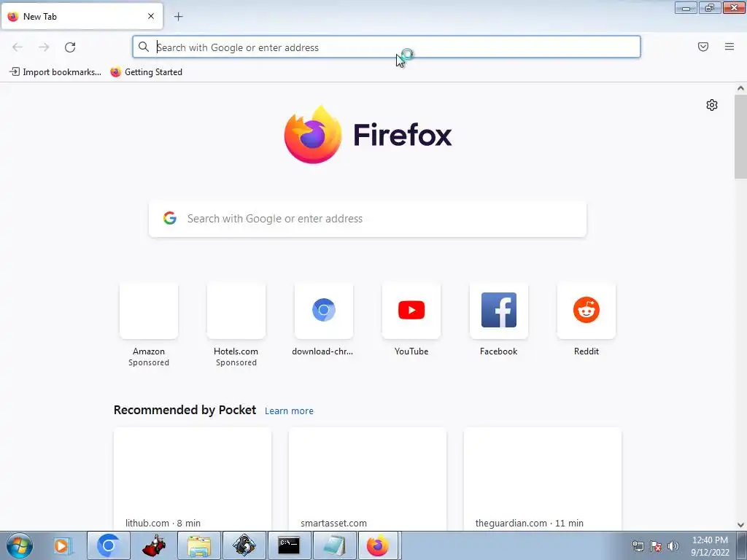The height and width of the screenshot is (560, 747).
Task: Open Getting Started bookmark
Action: (x=146, y=72)
